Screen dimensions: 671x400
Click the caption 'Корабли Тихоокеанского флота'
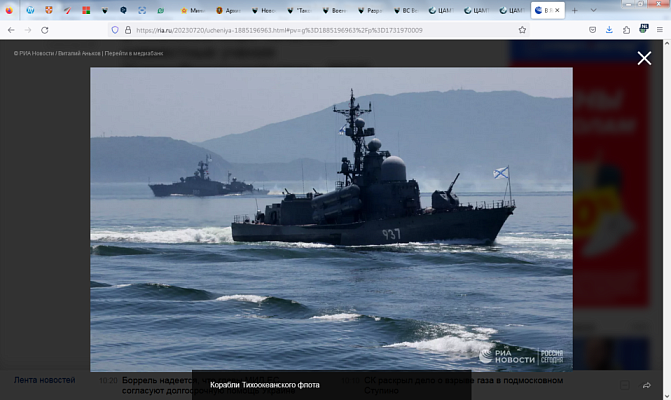[x=264, y=385]
